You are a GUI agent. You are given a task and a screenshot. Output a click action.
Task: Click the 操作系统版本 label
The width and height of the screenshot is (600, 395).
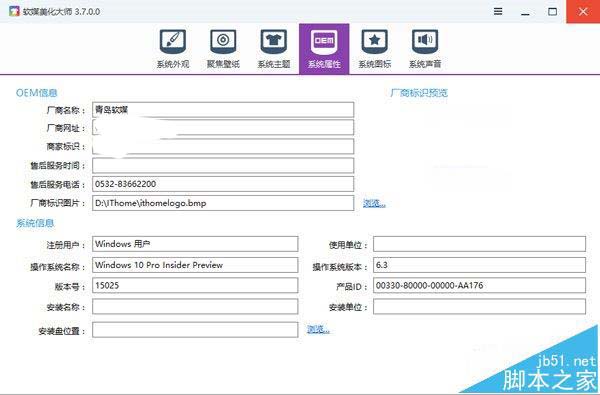point(340,267)
